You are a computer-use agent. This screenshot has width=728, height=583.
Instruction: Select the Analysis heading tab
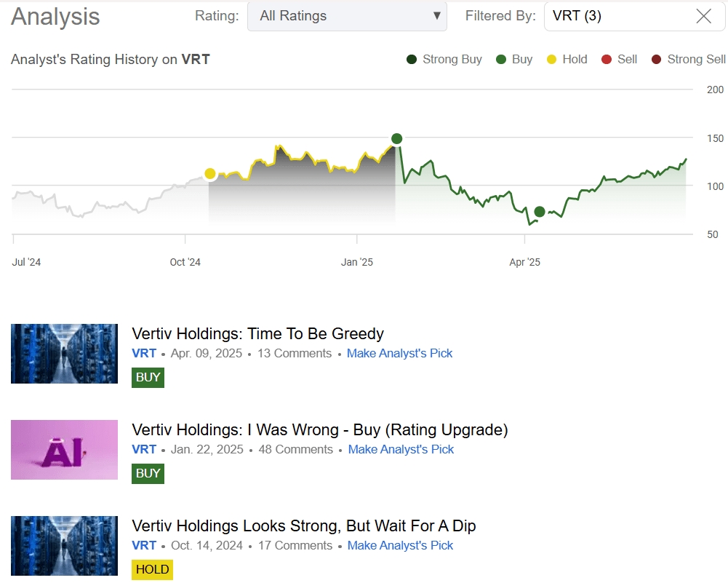coord(55,17)
